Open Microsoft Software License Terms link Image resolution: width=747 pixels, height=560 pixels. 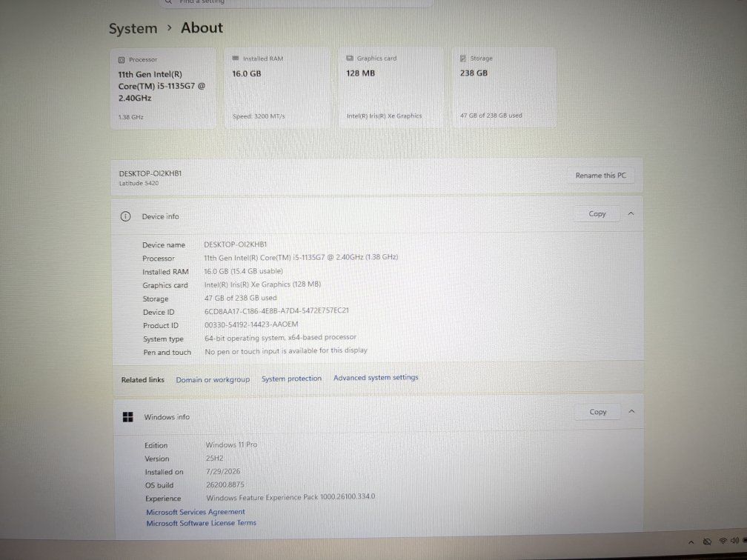coord(201,523)
